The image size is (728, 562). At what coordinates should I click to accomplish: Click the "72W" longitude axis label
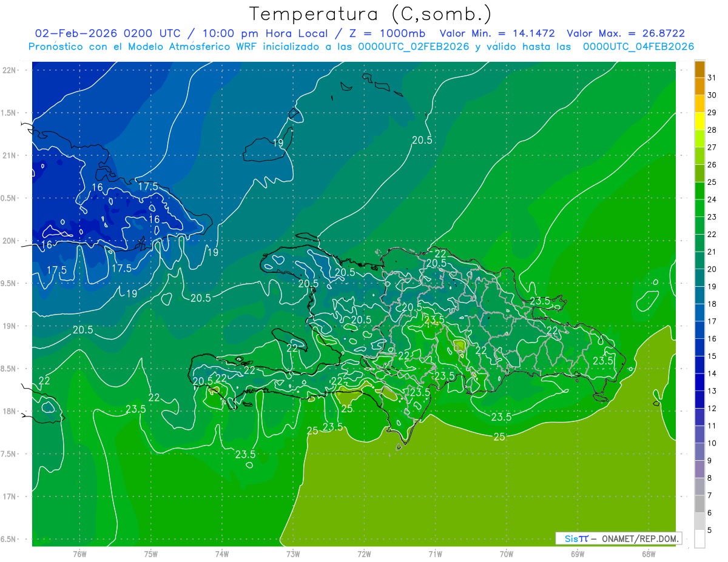tap(365, 554)
